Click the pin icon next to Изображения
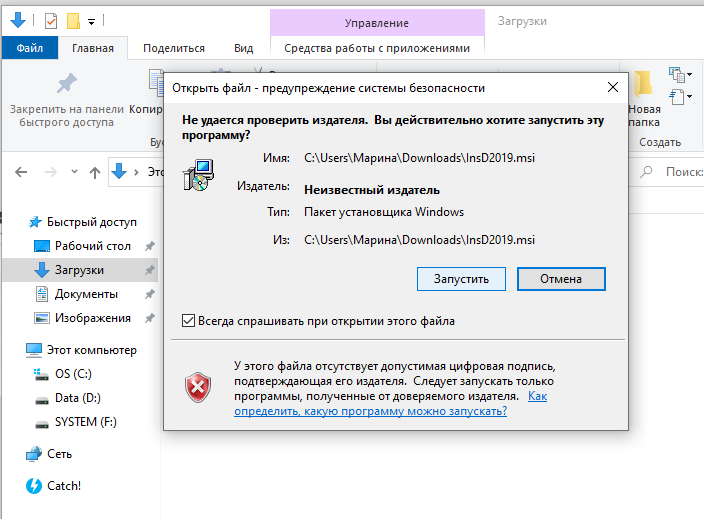704x519 pixels. (150, 318)
